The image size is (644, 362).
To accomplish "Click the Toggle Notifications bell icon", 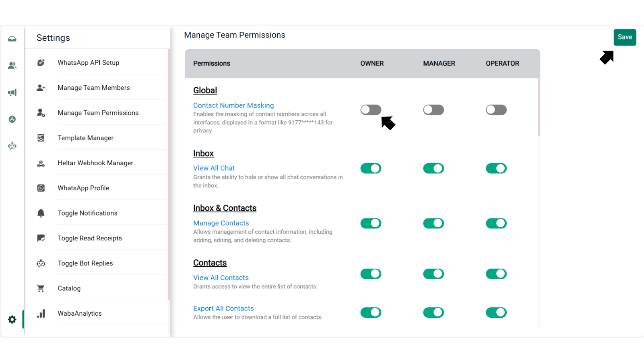I will point(41,213).
